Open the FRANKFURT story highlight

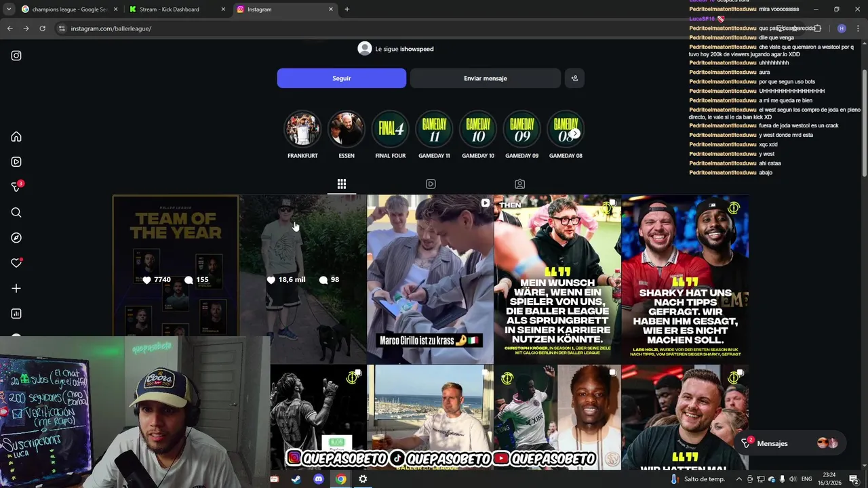pos(302,134)
